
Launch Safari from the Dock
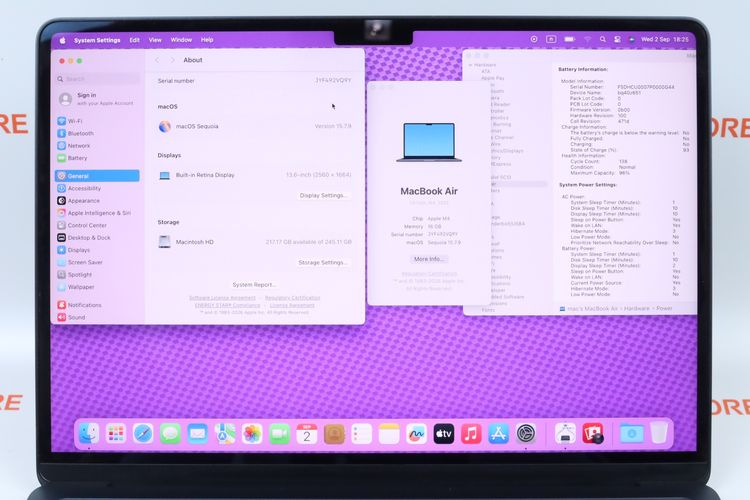[143, 433]
